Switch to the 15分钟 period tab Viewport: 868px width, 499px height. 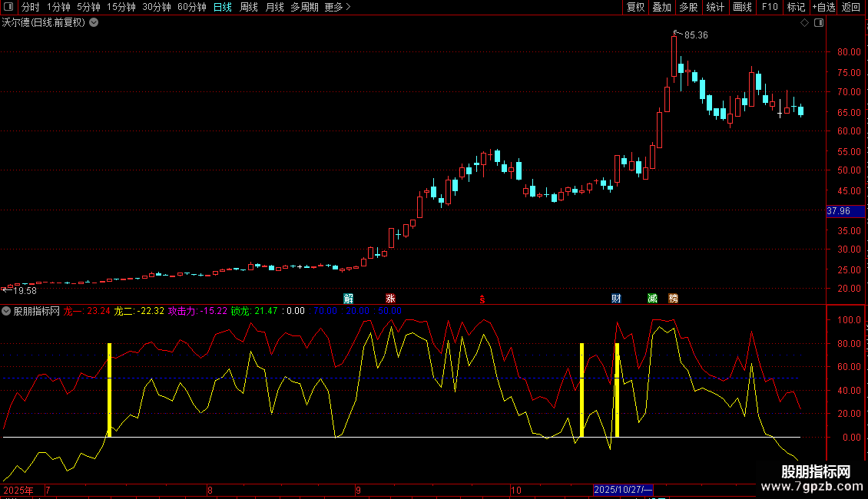(121, 7)
